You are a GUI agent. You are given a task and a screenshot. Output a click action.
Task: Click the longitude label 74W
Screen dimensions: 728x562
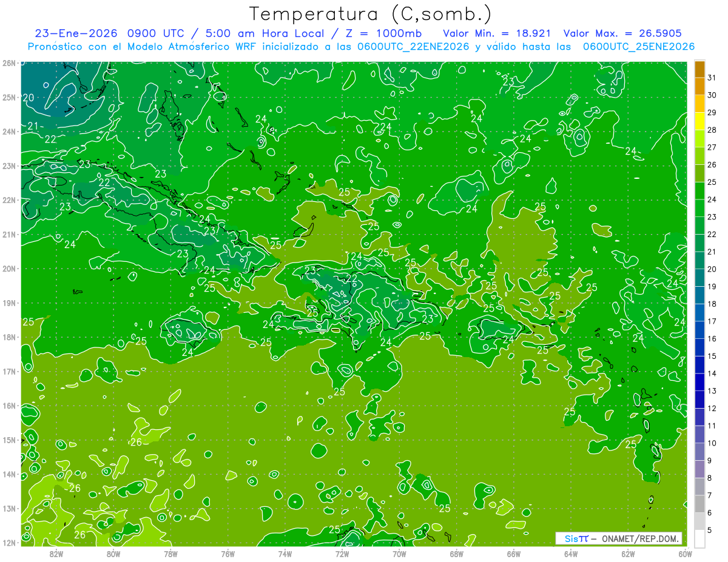tap(285, 554)
